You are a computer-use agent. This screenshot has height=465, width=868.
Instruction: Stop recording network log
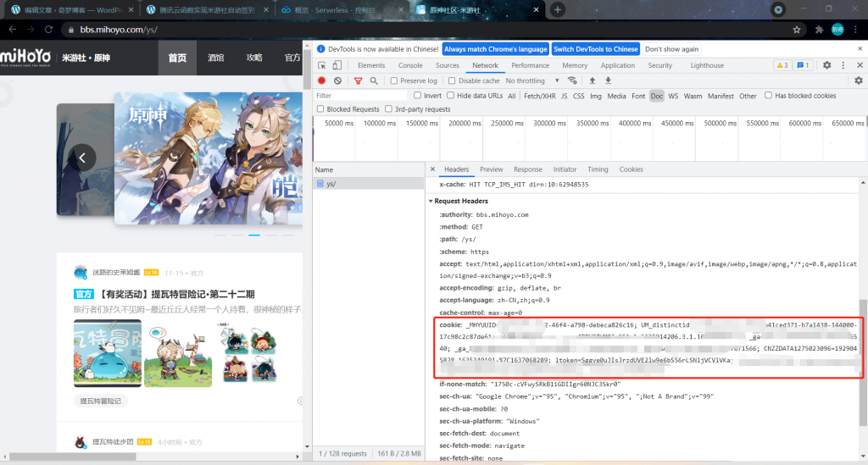tap(321, 80)
